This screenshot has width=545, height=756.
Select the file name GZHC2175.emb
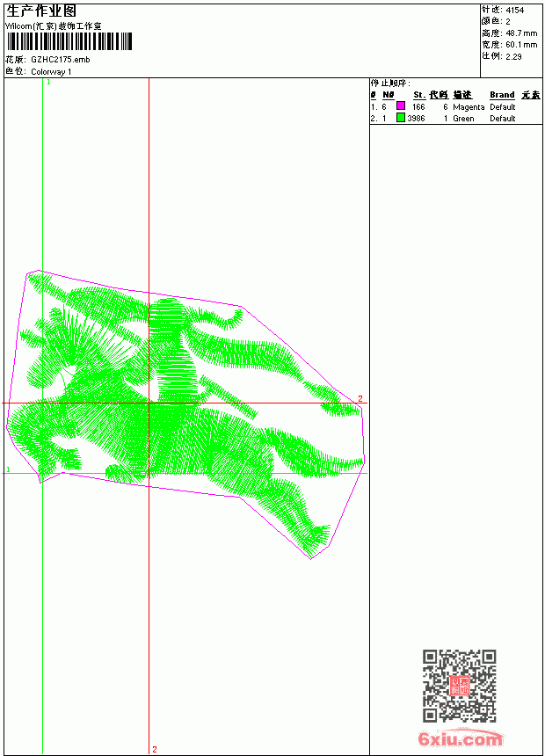click(x=61, y=60)
